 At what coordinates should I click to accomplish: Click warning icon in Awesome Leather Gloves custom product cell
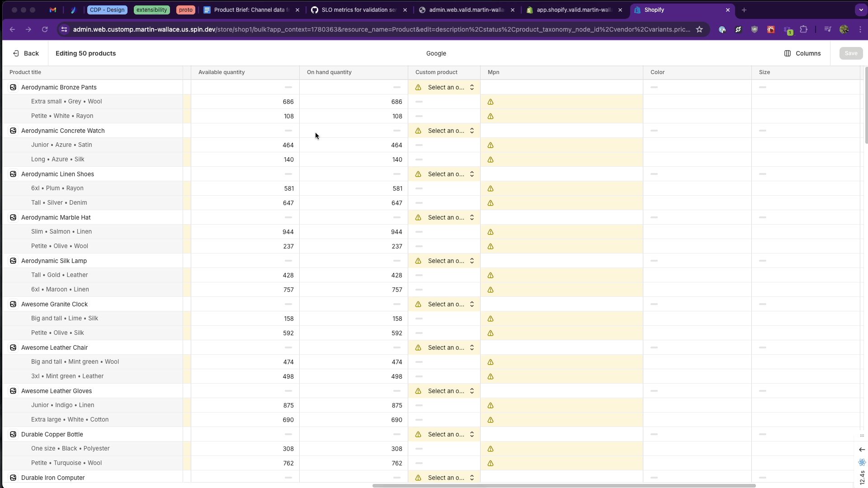418,391
